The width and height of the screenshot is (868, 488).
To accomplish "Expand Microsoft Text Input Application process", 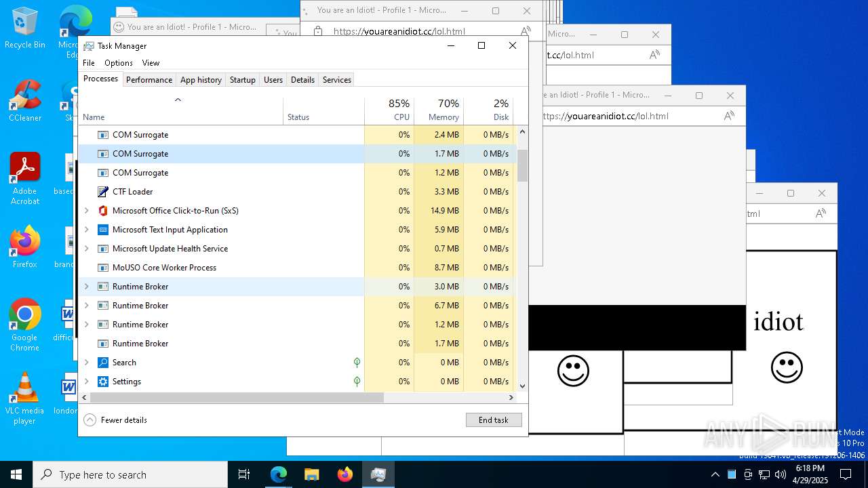I will tap(87, 230).
